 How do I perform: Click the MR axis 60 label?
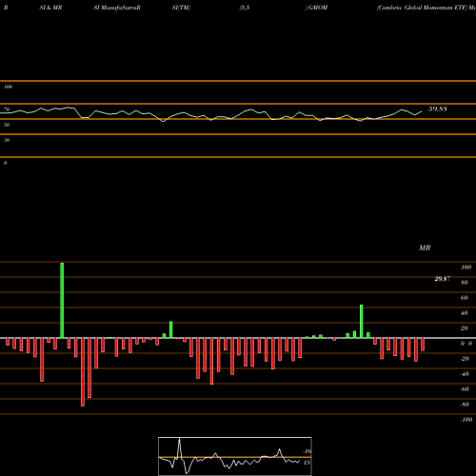[x=464, y=298]
